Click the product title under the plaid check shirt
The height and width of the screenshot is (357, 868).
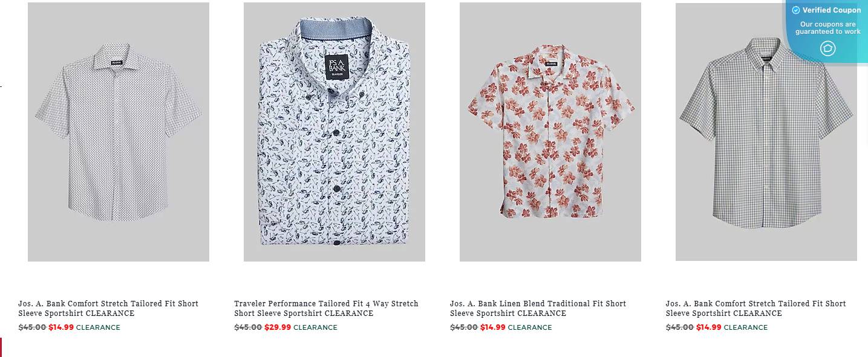[x=755, y=308]
